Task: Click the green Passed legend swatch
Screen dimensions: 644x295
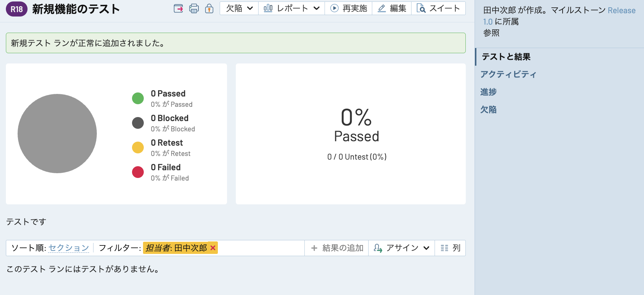Action: tap(138, 98)
